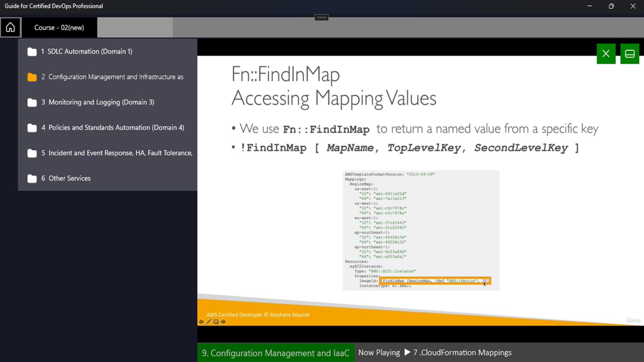Click the folder icon beside SDLC Automation
644x362 pixels.
(x=32, y=52)
